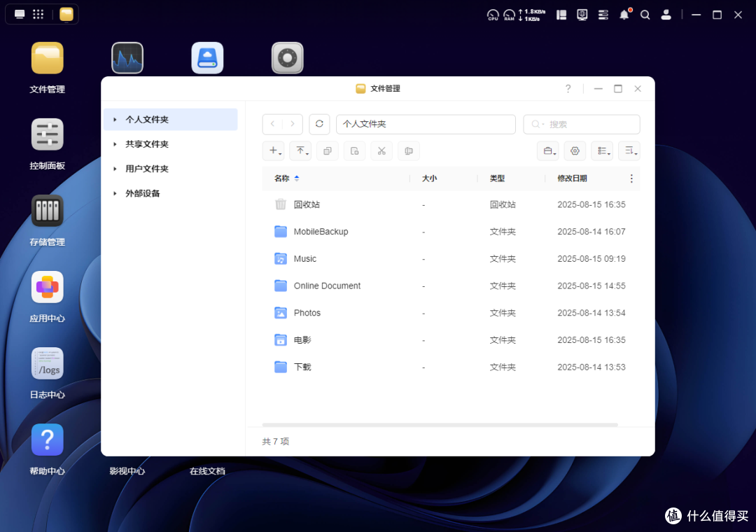756x532 pixels.
Task: Select the Photos folder
Action: click(x=451, y=312)
